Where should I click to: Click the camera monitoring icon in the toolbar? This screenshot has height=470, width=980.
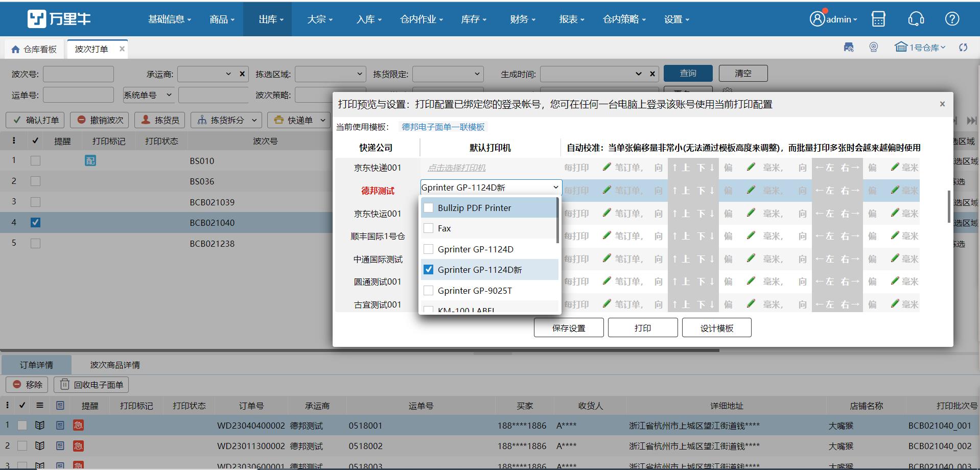tap(874, 47)
